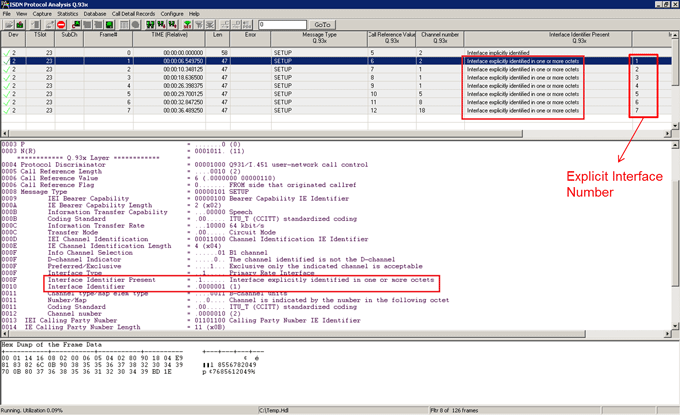680x415 pixels.
Task: Click the Message Type Q.93x column header
Action: point(319,38)
